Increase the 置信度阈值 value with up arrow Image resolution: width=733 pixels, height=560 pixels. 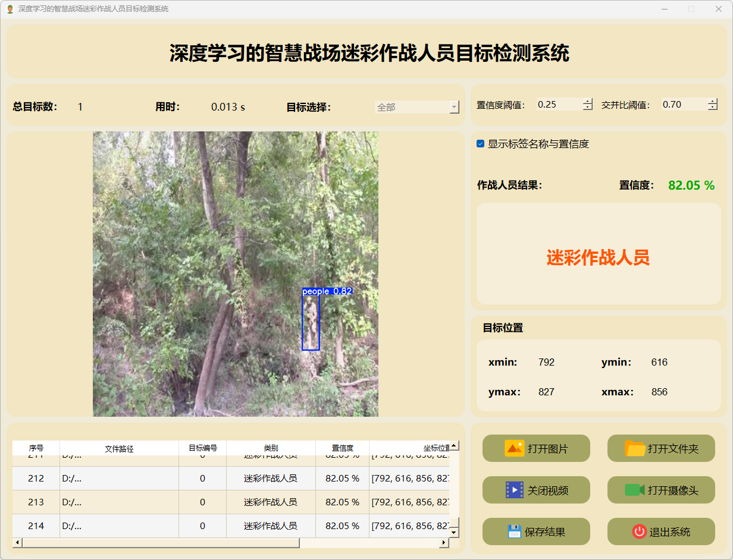click(588, 101)
